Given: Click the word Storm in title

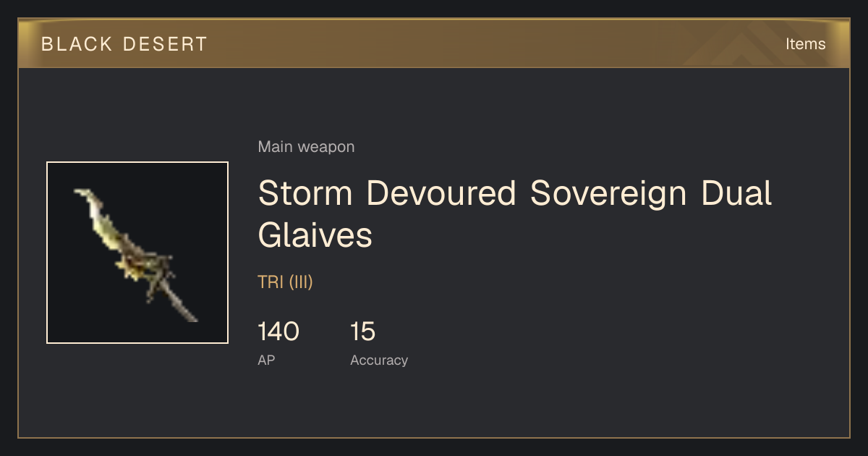Looking at the screenshot, I should pos(305,193).
